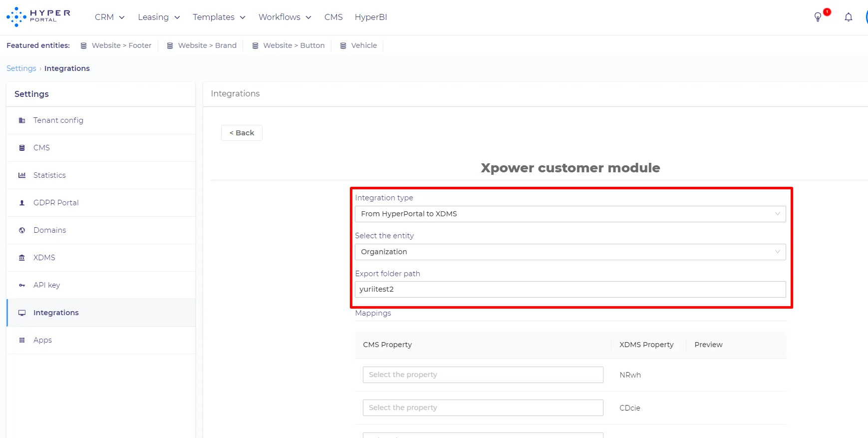Open Domains settings
Screen dimensions: 868x438
tap(101, 230)
